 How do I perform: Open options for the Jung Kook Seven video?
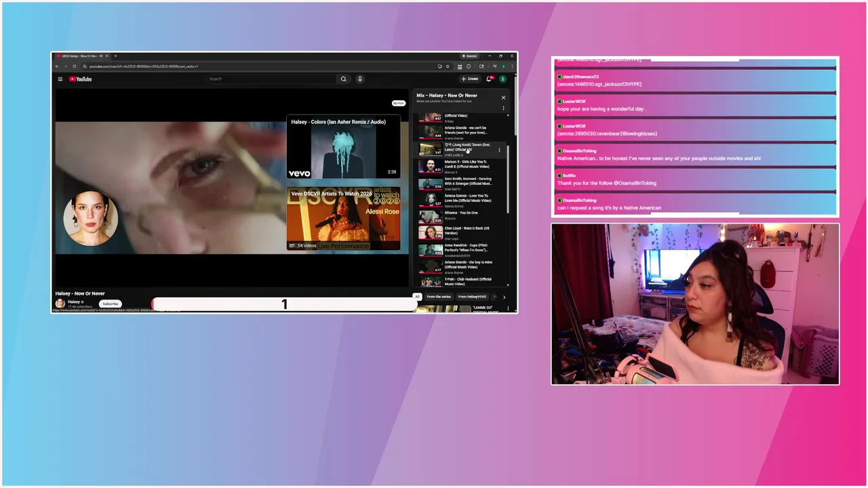click(x=499, y=150)
